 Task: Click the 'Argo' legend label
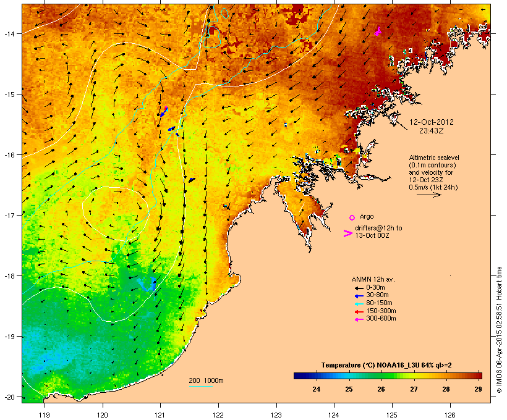tap(367, 216)
